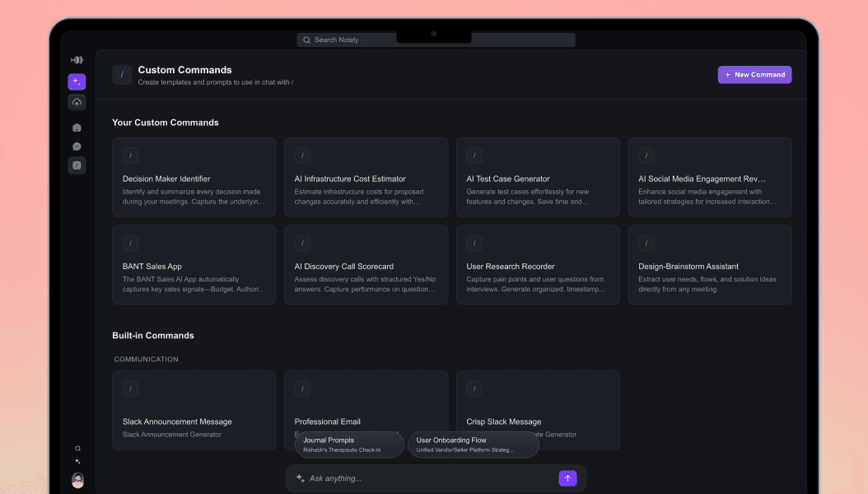Click the sparkle icon in Ask anything box

pos(300,478)
